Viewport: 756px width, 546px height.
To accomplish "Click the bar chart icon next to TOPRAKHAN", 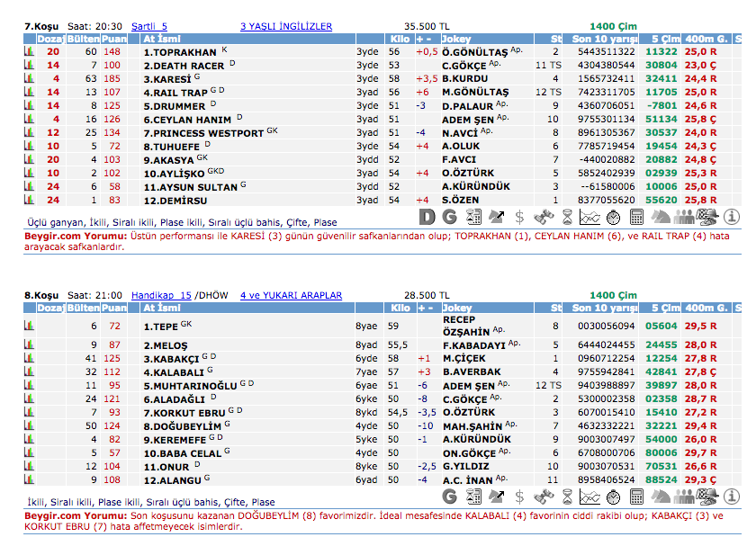I will [x=29, y=52].
